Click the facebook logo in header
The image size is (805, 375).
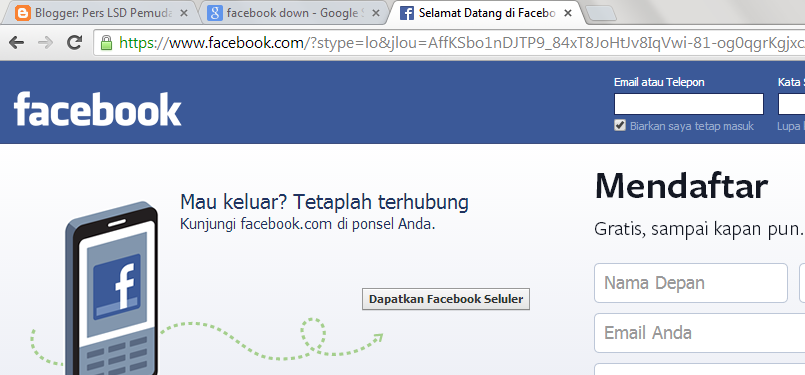[x=98, y=109]
